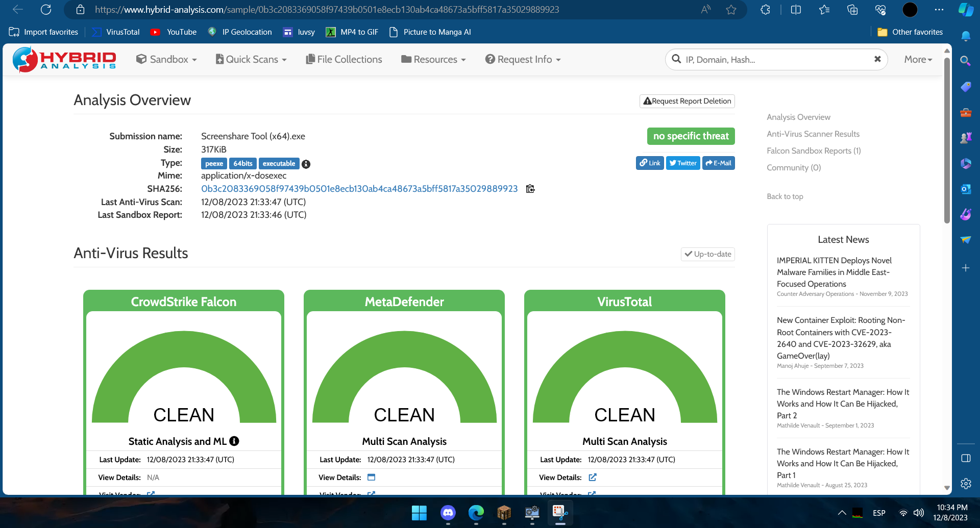980x528 pixels.
Task: Show hidden tray icons chevron
Action: (842, 513)
